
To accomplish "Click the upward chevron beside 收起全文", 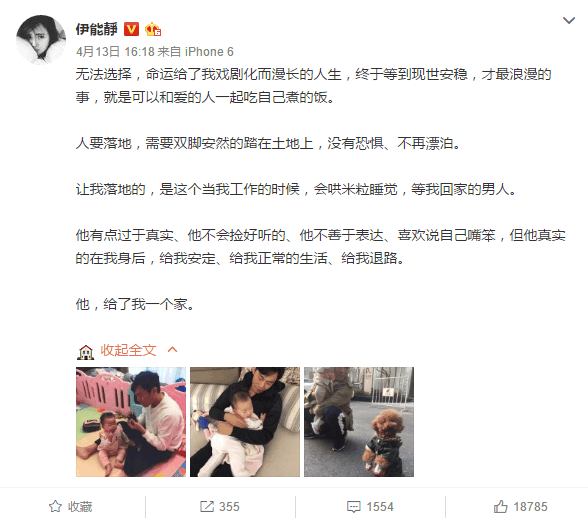I will pos(172,350).
